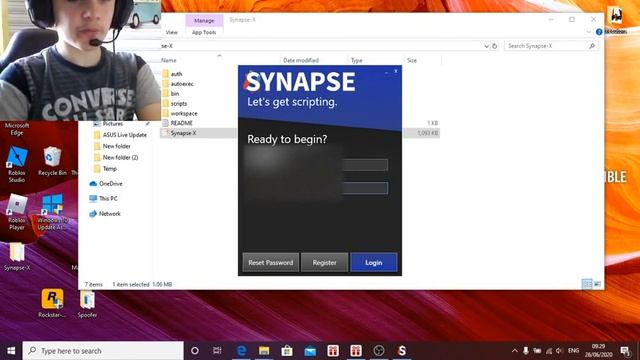
Task: Open the taskbar clock and date
Action: pos(599,351)
